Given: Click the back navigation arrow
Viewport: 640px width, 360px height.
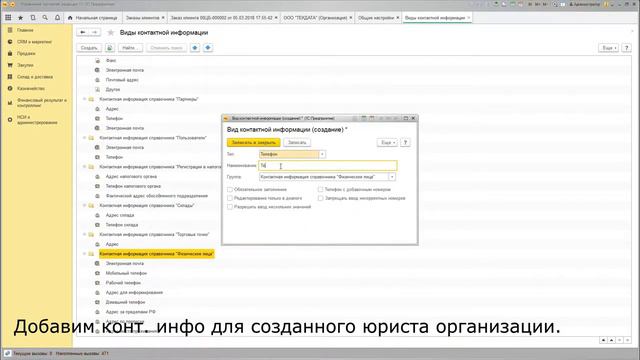Looking at the screenshot, I should (83, 32).
